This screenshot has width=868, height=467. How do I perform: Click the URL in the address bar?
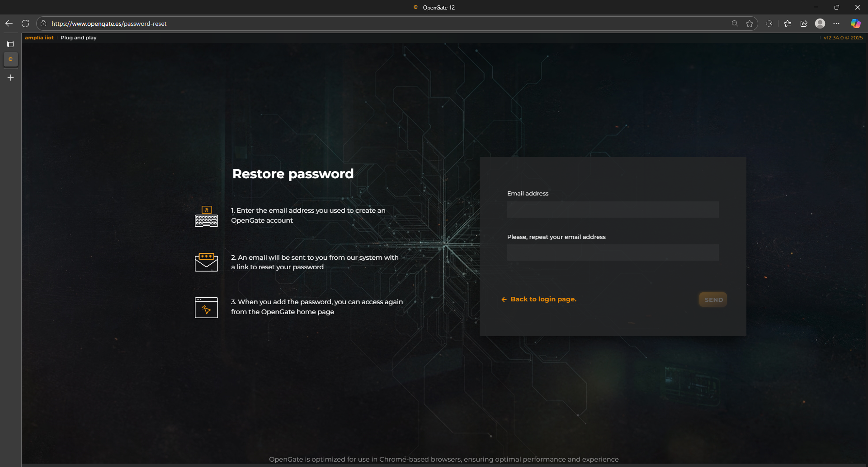[x=109, y=24]
